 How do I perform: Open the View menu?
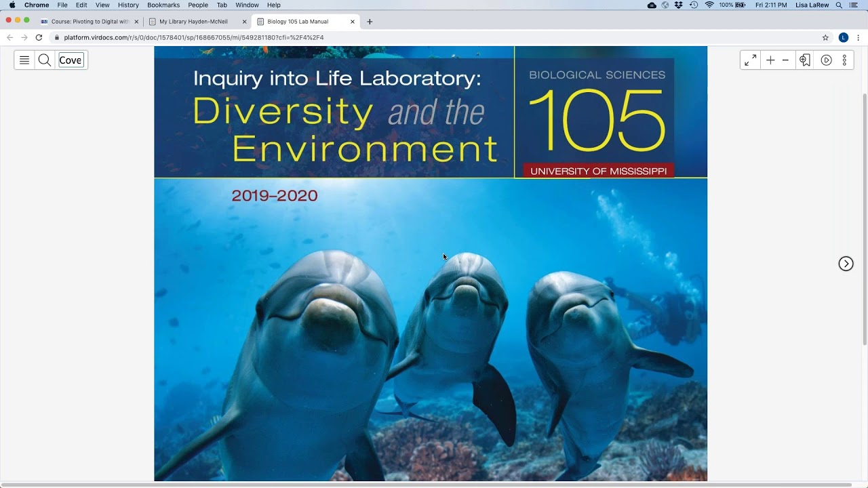click(x=102, y=5)
